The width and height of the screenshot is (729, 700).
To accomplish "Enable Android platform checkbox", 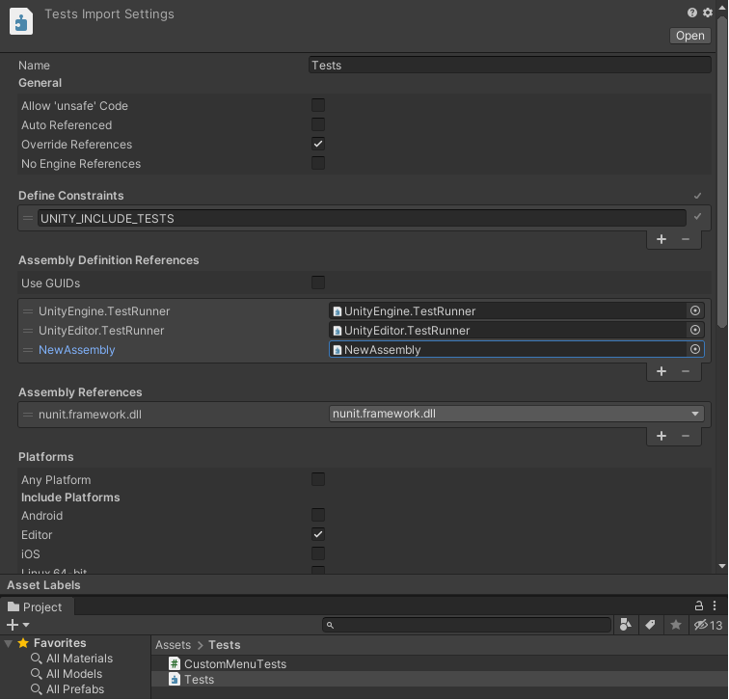I will (318, 515).
